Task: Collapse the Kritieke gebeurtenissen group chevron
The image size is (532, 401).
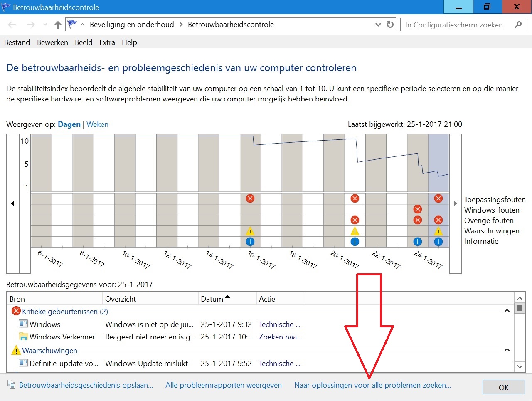Action: (x=507, y=311)
